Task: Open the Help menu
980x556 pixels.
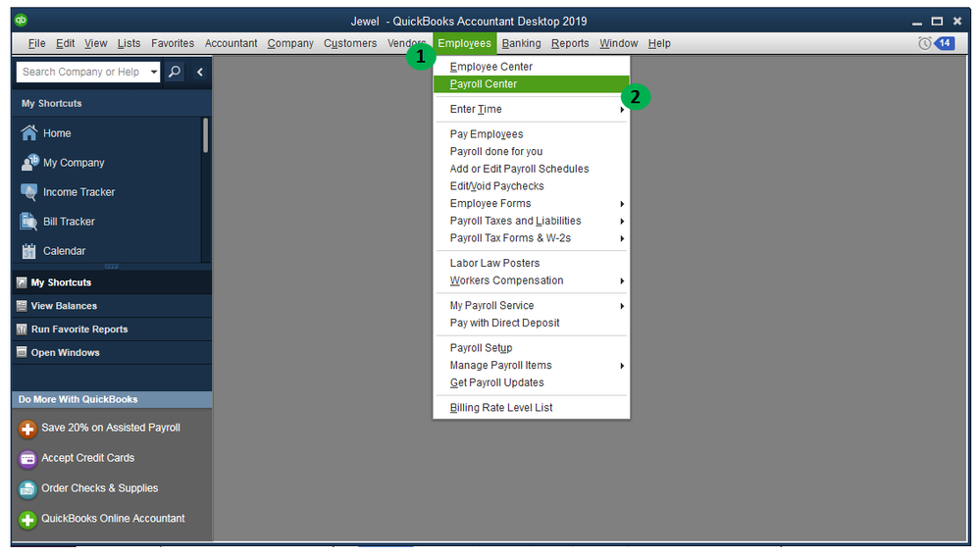Action: (659, 43)
